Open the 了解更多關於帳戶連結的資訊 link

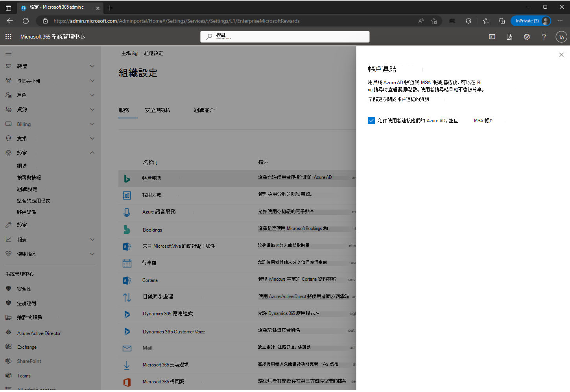point(398,99)
